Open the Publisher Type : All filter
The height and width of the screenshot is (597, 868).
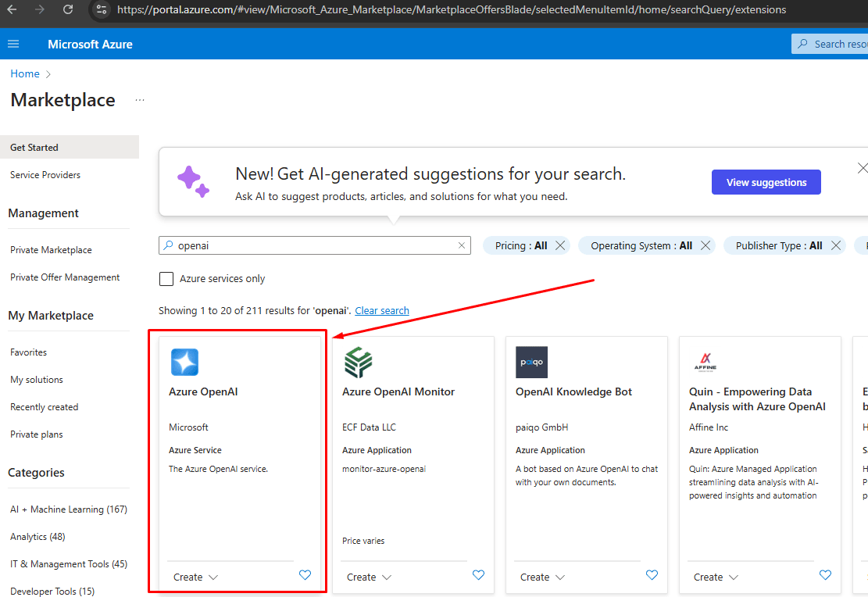(x=779, y=245)
